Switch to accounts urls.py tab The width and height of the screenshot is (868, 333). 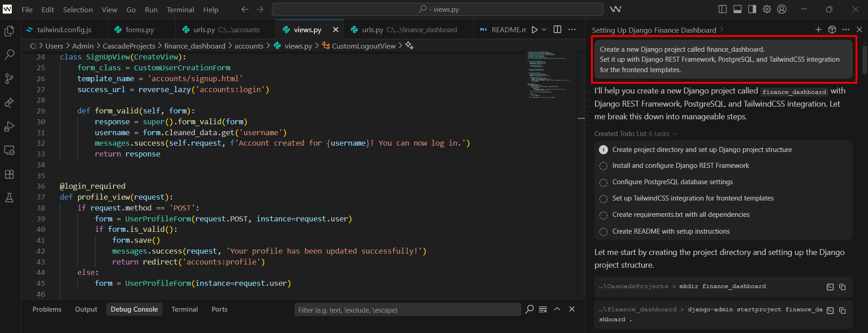coord(225,29)
